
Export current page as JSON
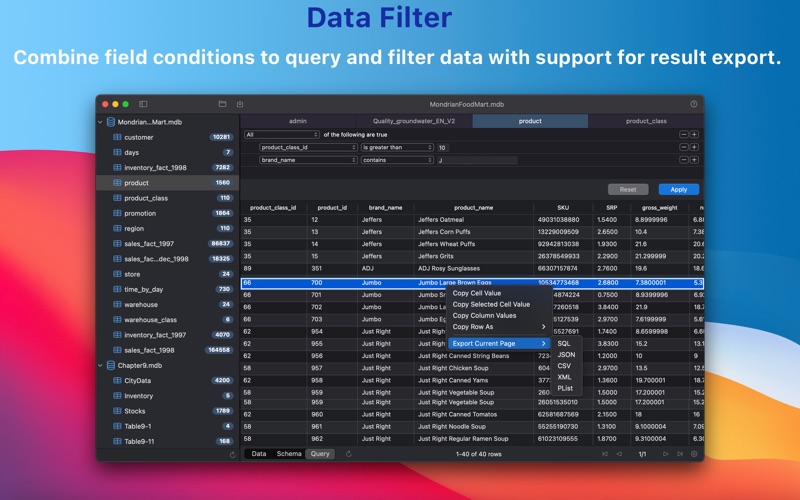click(566, 355)
